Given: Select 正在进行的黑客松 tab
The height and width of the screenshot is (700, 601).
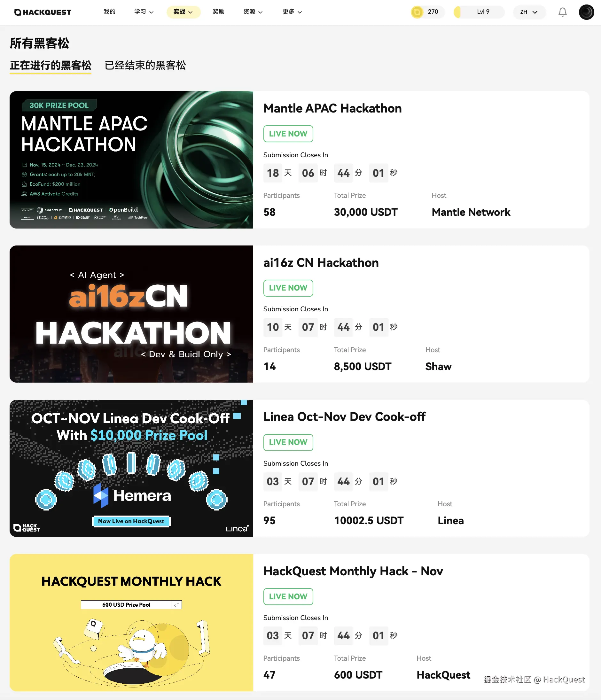Looking at the screenshot, I should pos(50,65).
